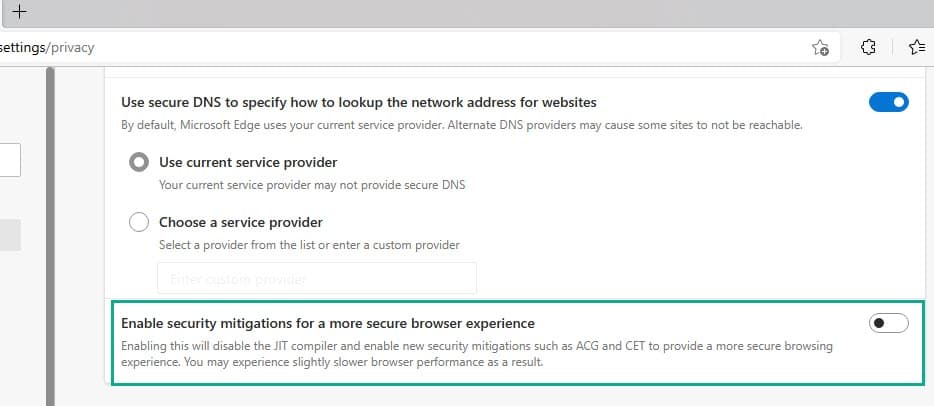Enable the security mitigations toggle
Viewport: 934px width, 406px height.
(x=888, y=323)
